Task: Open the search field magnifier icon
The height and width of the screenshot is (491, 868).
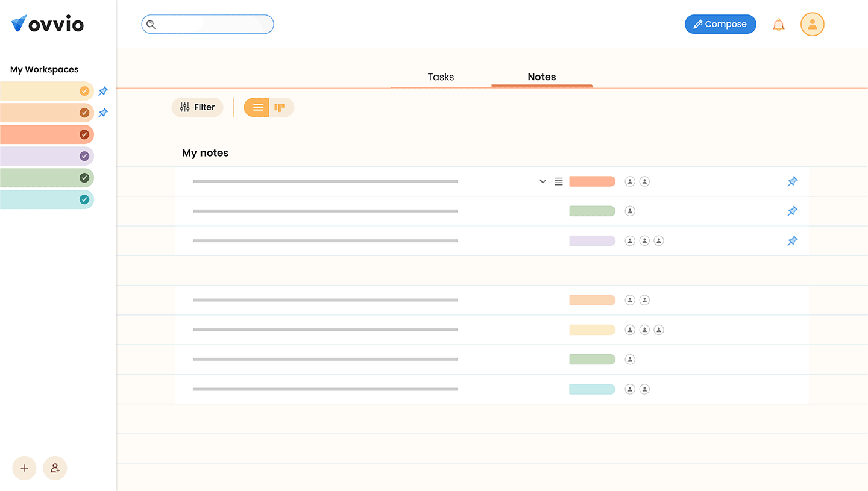Action: [x=151, y=24]
